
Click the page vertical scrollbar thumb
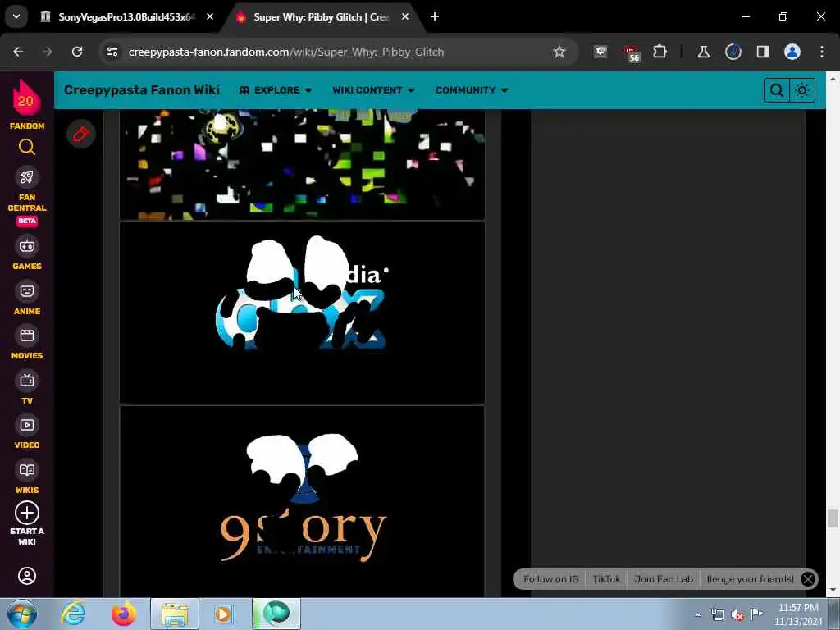(833, 518)
